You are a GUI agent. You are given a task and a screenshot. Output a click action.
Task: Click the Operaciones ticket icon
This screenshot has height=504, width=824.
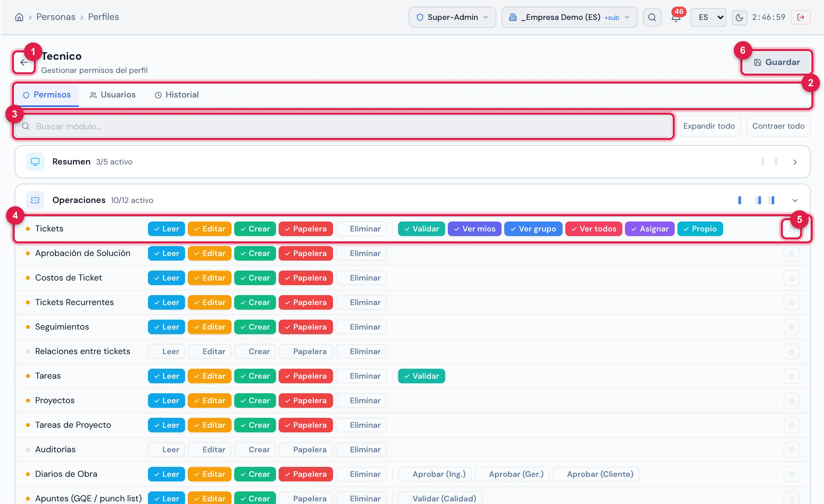point(35,200)
